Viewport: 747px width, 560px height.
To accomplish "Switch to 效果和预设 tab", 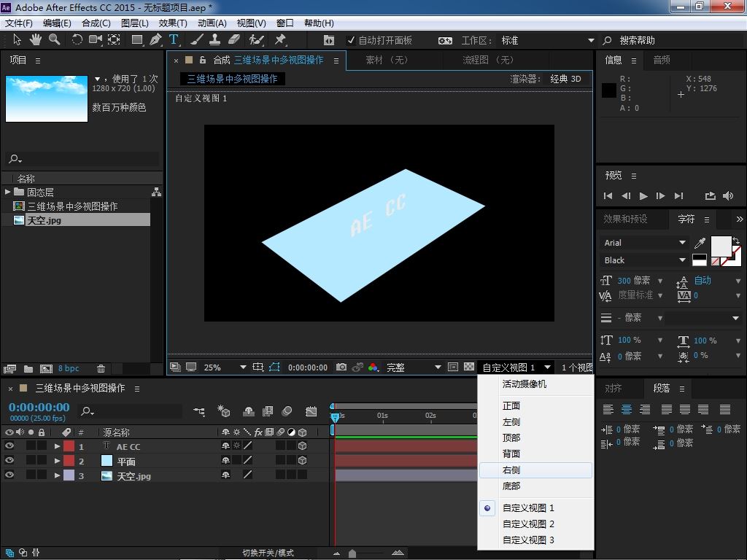I will [x=625, y=219].
